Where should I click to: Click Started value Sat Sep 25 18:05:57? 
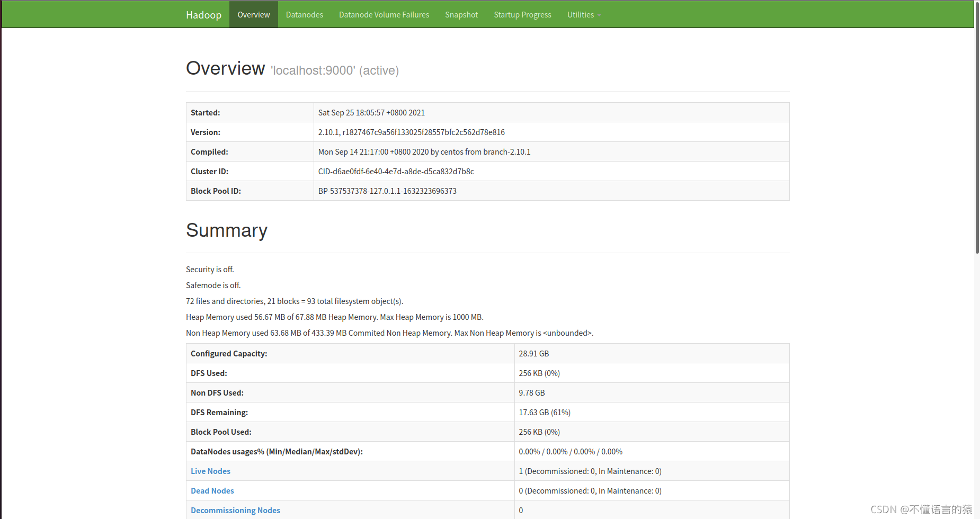point(371,113)
